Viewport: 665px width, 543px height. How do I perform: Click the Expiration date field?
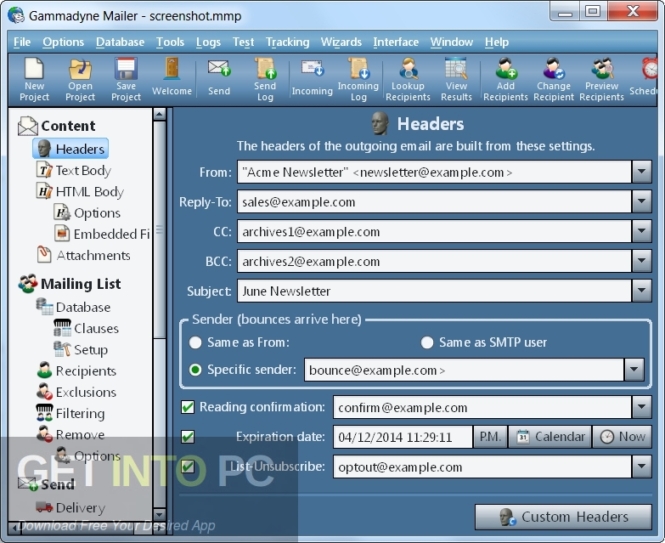coord(403,437)
